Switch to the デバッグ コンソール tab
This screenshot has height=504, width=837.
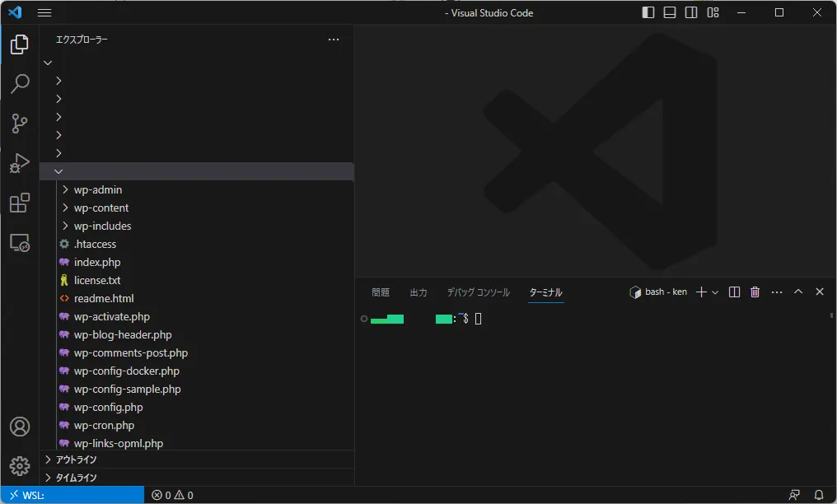[478, 292]
